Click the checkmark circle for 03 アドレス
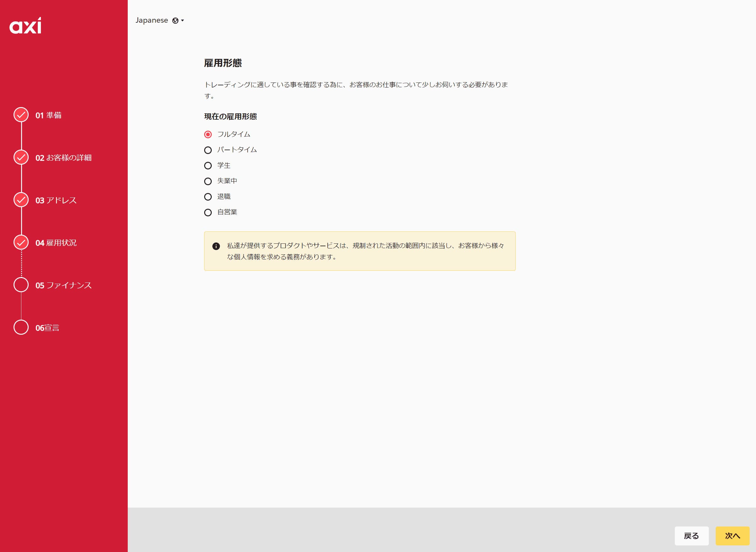756x552 pixels. pos(21,200)
